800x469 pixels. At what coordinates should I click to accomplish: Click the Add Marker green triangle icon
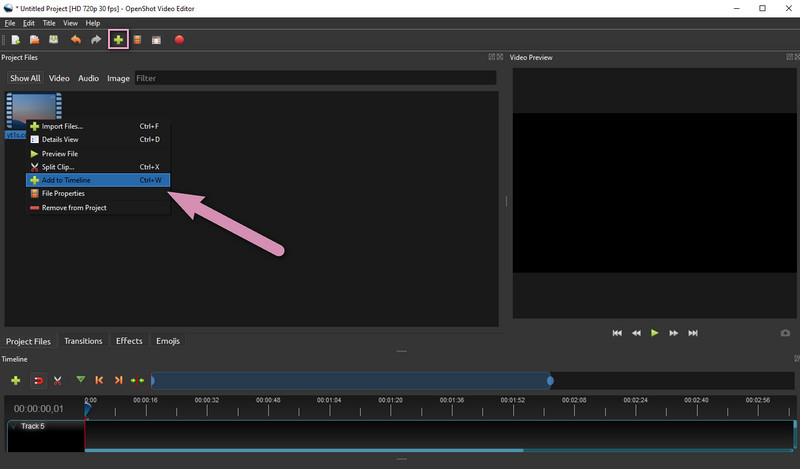click(81, 380)
